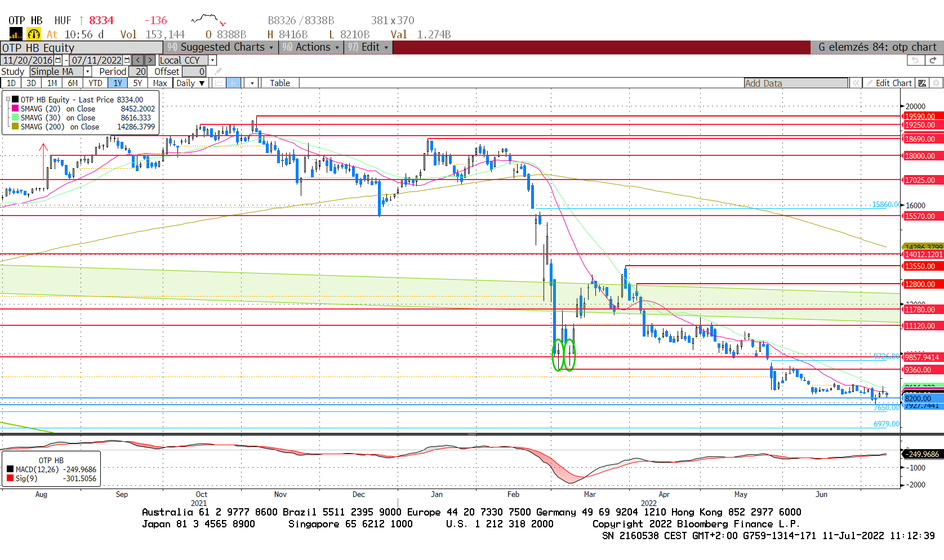Select the 1D range tab
The height and width of the screenshot is (560, 944).
(11, 83)
